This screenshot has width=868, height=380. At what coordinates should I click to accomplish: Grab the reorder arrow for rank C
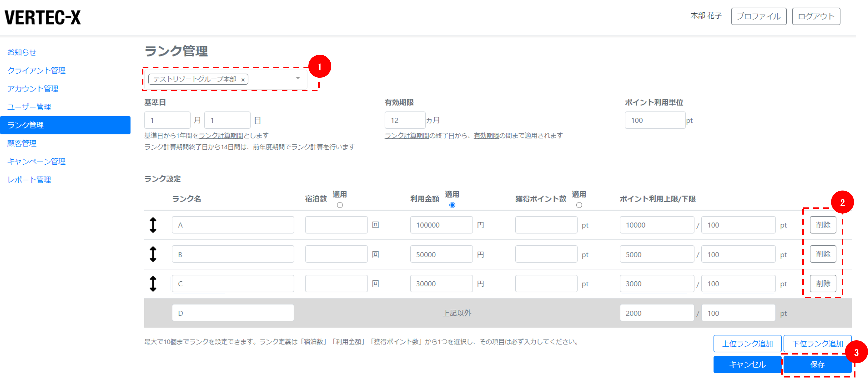(153, 283)
